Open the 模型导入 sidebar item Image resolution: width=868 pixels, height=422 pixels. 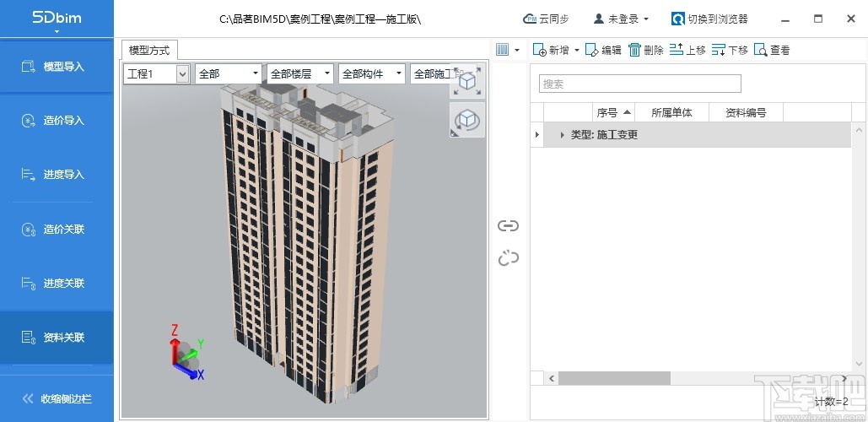point(57,67)
